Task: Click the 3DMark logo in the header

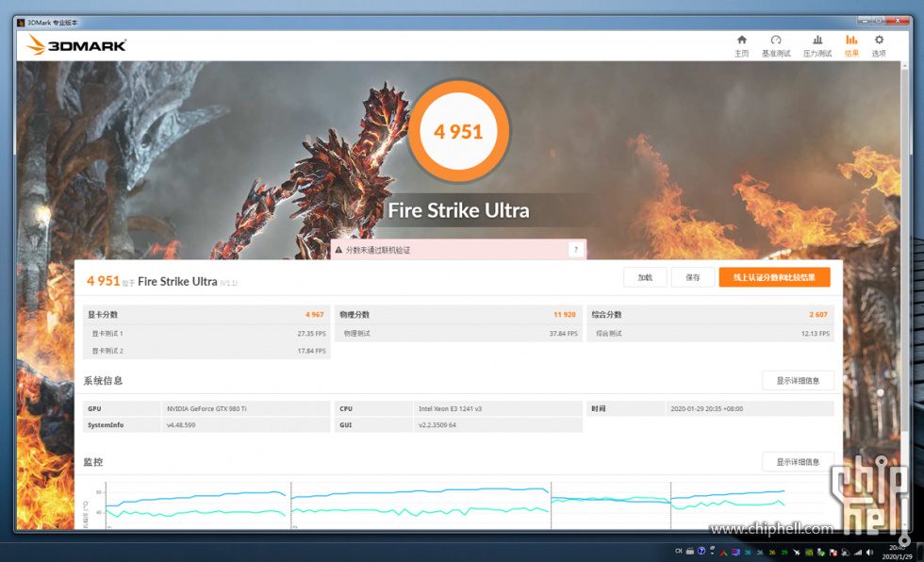Action: (x=76, y=44)
